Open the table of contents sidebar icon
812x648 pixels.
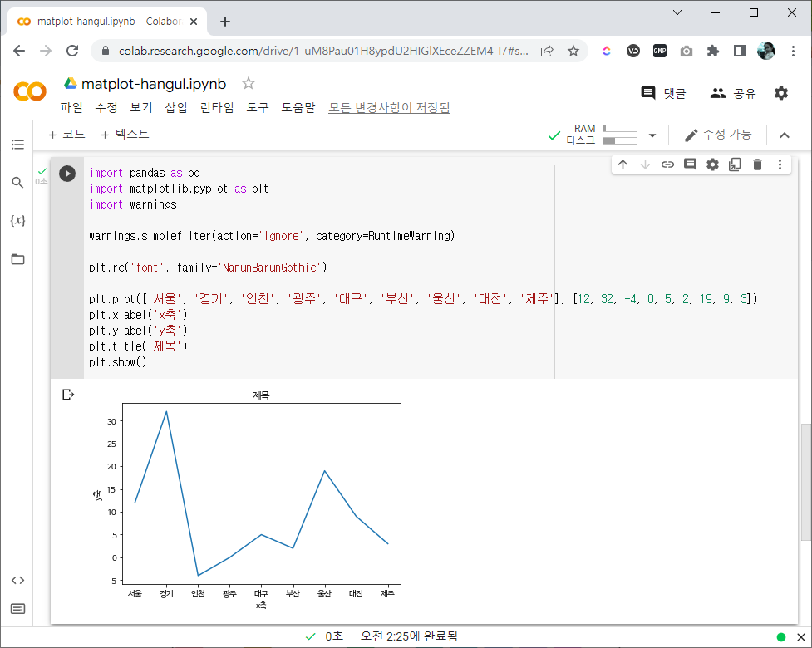17,145
